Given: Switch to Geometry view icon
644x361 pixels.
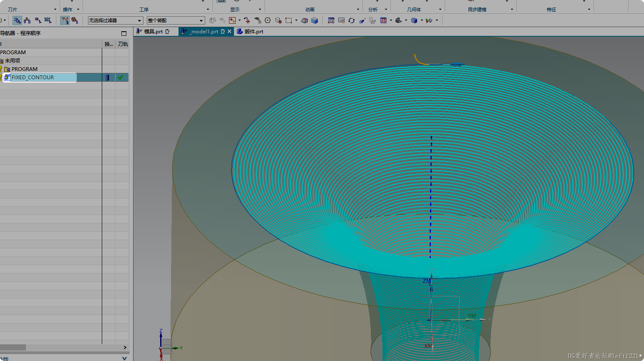Looking at the screenshot, I should click(x=38, y=20).
